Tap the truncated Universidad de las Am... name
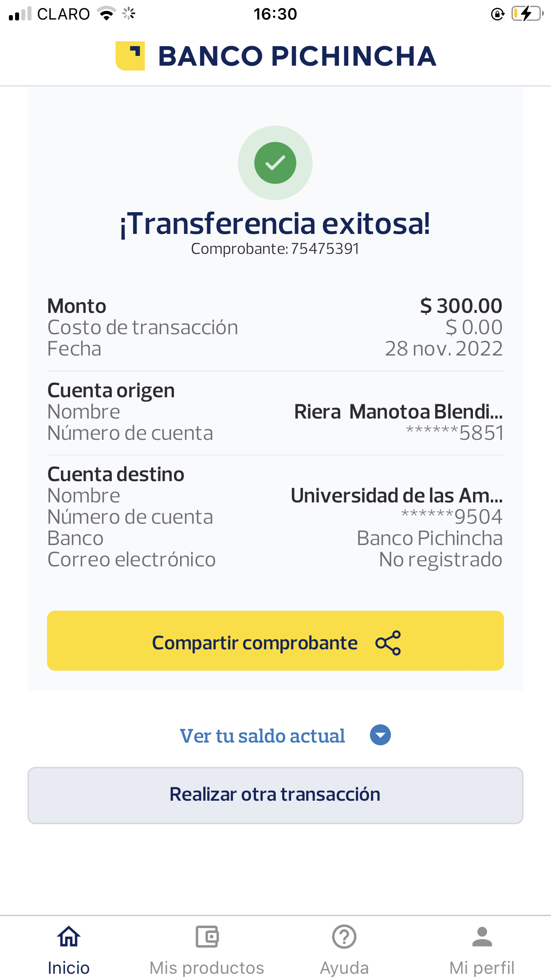The width and height of the screenshot is (551, 980). [x=397, y=495]
